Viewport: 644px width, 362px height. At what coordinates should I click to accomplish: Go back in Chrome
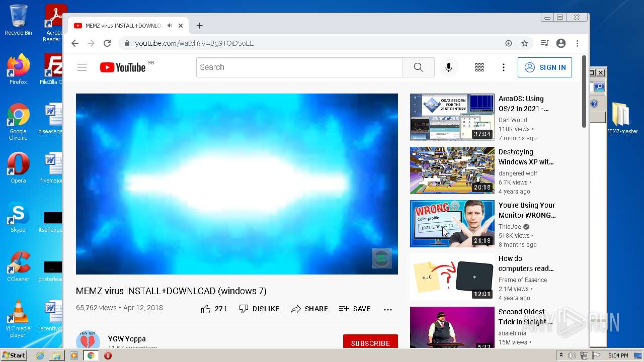click(75, 43)
